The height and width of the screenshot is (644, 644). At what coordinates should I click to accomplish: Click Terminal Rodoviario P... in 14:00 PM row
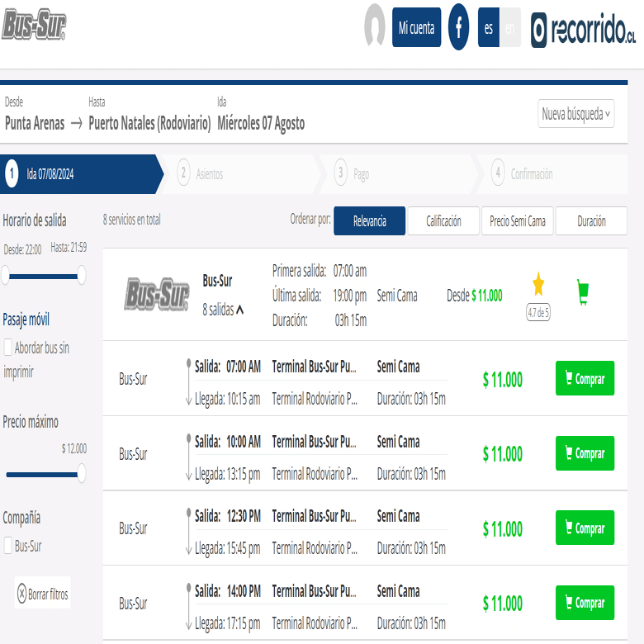click(x=315, y=623)
